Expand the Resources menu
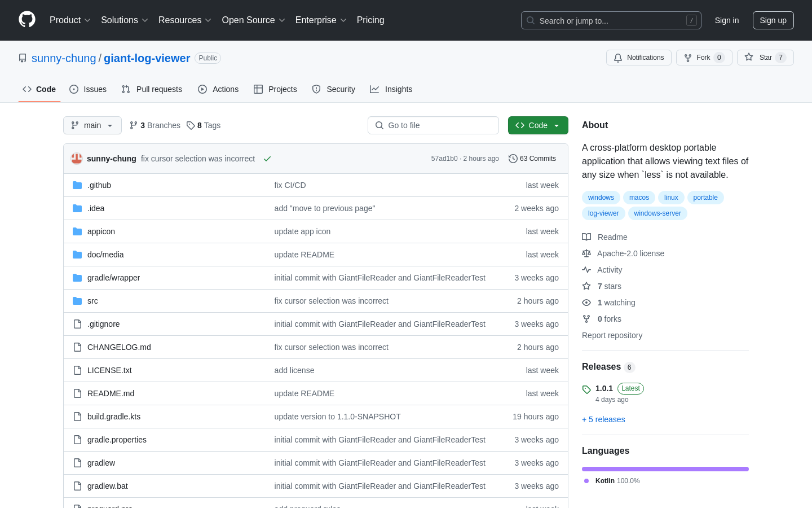This screenshot has width=812, height=508. [185, 20]
